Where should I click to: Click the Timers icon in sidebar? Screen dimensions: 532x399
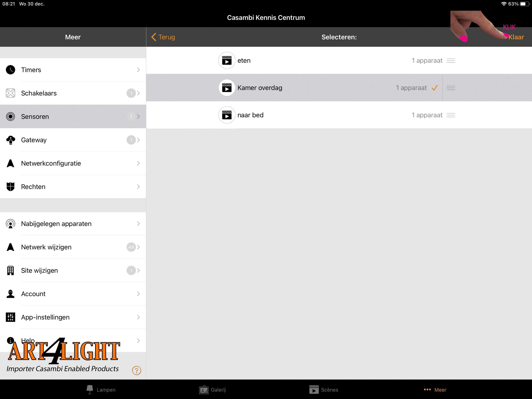coord(11,70)
